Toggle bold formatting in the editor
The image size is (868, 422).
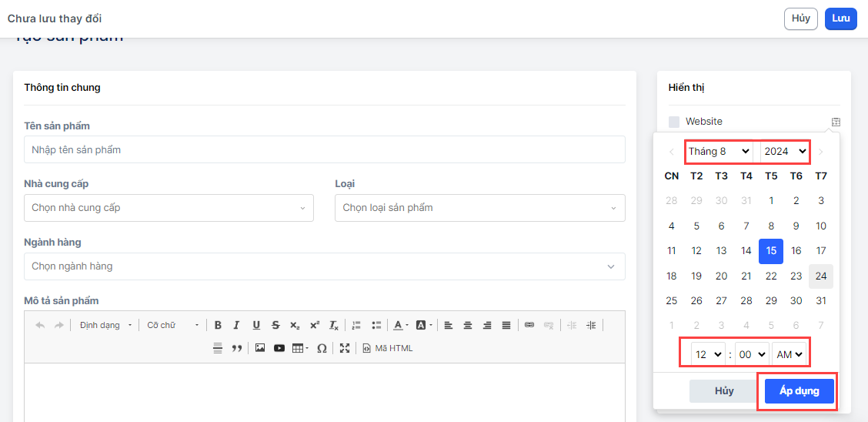click(218, 325)
